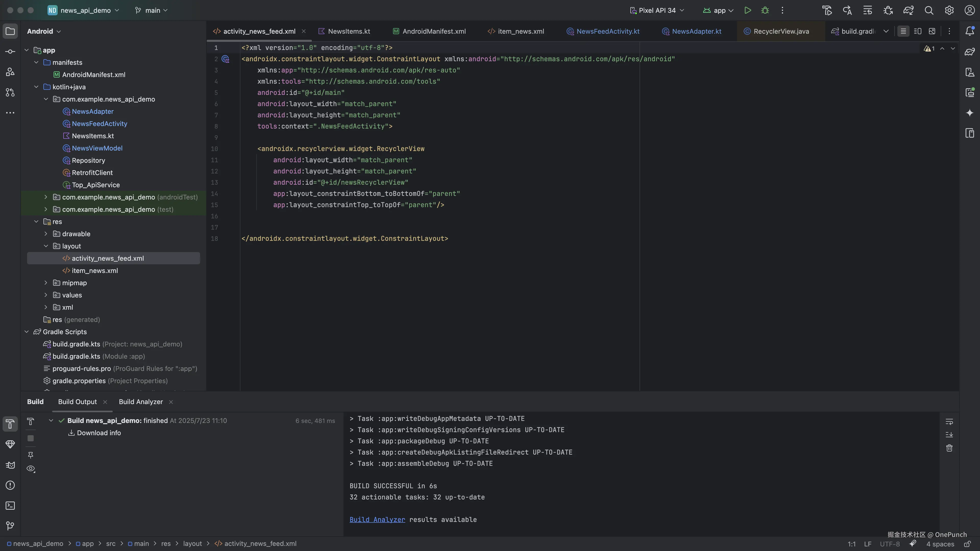Open Notifications bell icon

(x=969, y=31)
